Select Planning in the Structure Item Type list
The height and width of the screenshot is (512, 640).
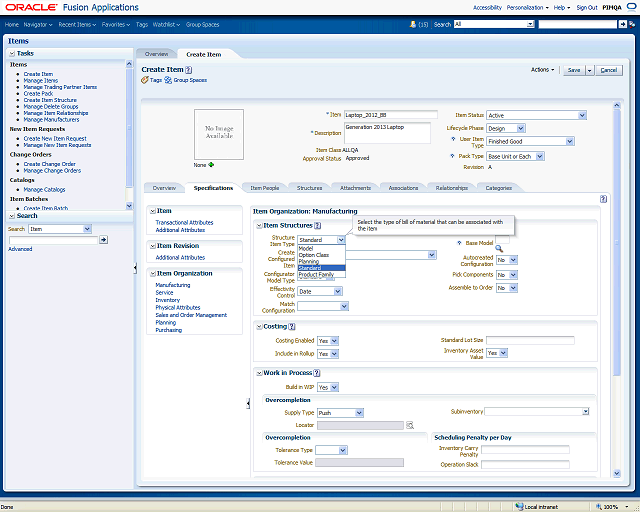coord(309,261)
